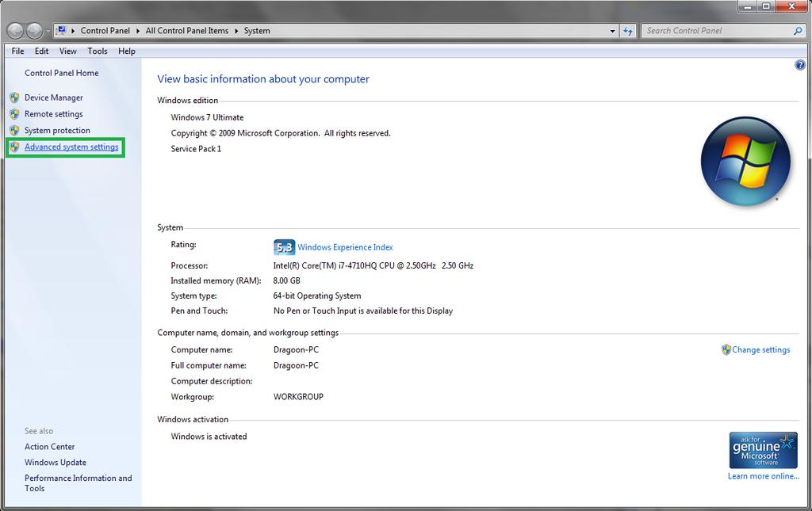Open Advanced system settings link
Viewport: 812px width, 511px height.
coord(71,147)
